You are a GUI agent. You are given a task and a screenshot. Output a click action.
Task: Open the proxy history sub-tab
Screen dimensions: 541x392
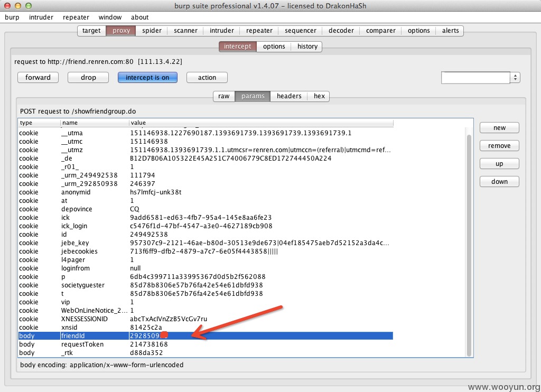(307, 46)
